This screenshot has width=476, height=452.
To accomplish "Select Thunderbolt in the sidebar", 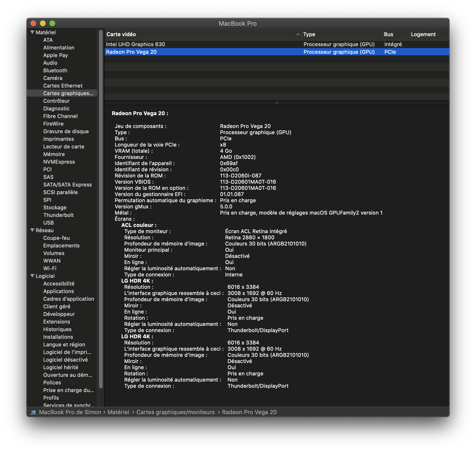I will (x=58, y=215).
